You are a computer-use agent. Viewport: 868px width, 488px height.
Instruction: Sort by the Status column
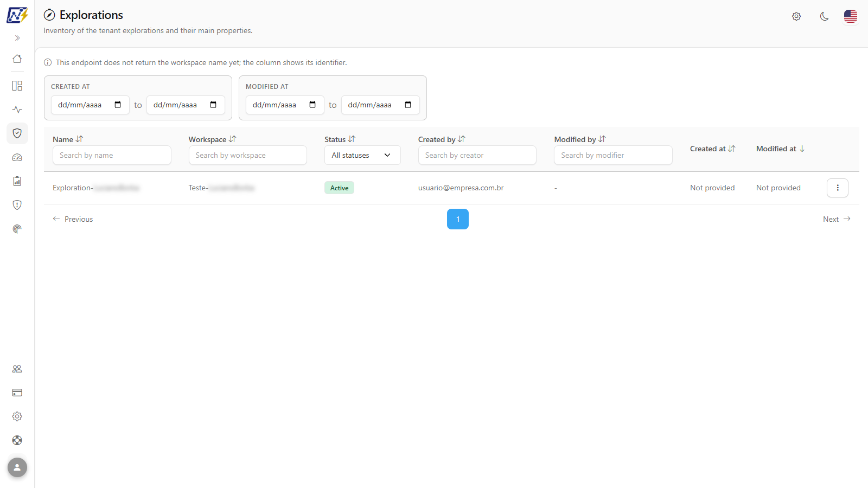340,139
